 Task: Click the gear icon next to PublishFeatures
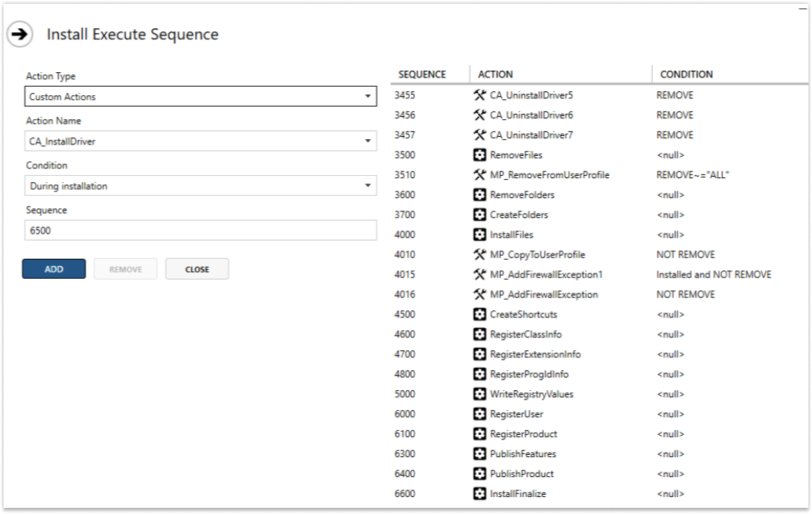[x=479, y=454]
